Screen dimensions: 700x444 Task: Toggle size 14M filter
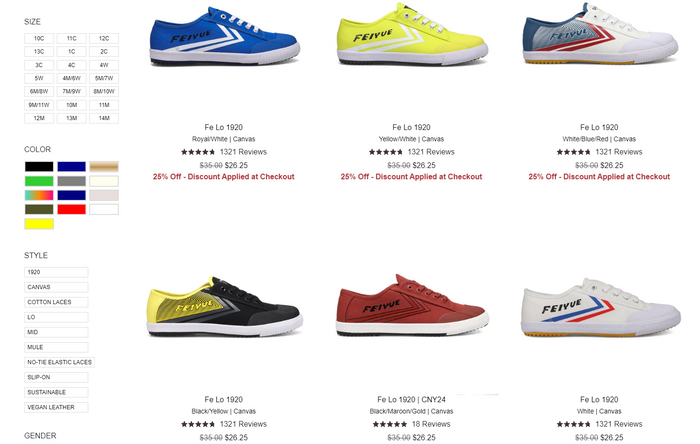click(104, 119)
